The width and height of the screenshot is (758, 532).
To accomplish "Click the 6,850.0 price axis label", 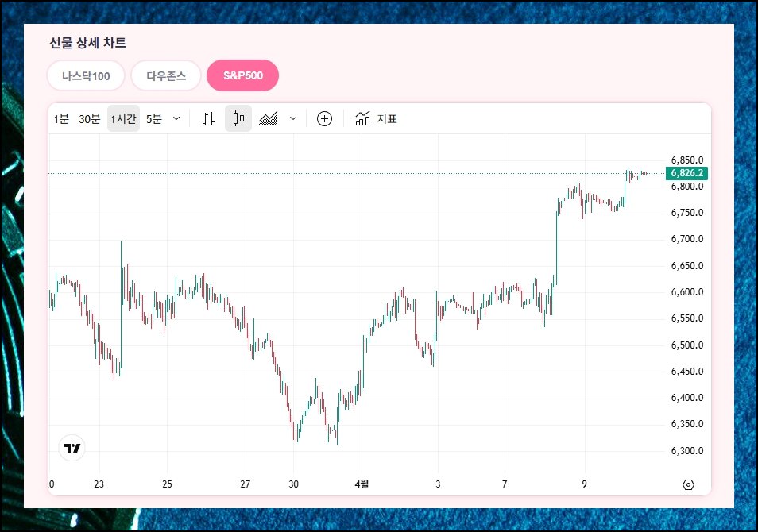I will coord(687,160).
